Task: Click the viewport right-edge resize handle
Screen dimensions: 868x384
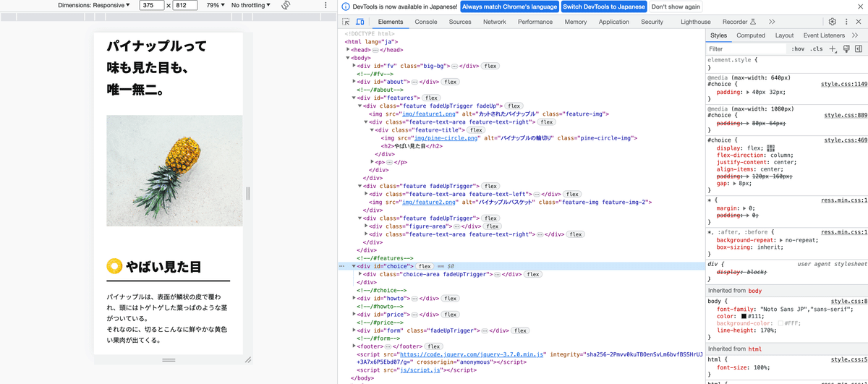Action: (248, 193)
